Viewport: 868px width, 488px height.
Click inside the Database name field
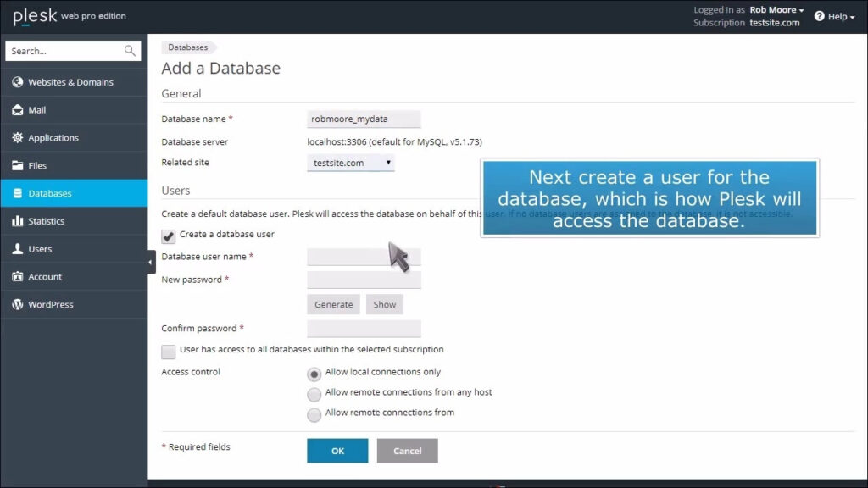coord(363,119)
